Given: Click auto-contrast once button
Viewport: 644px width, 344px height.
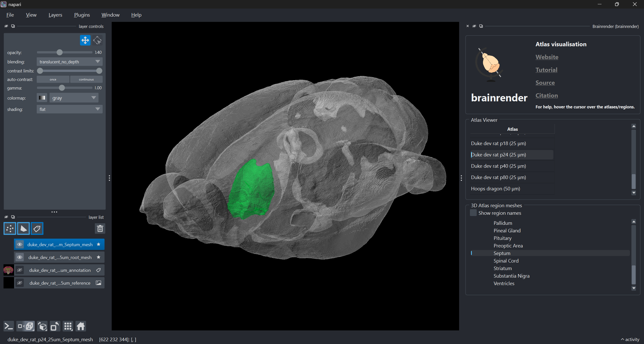Looking at the screenshot, I should [53, 79].
